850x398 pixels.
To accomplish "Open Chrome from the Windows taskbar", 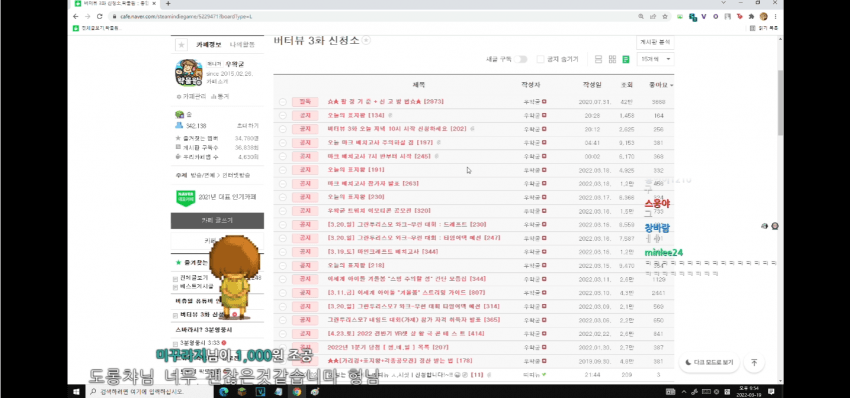I will [297, 391].
